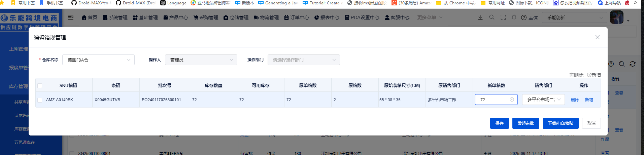Close the 编辑箱规管理 dialog with X

pos(598,37)
